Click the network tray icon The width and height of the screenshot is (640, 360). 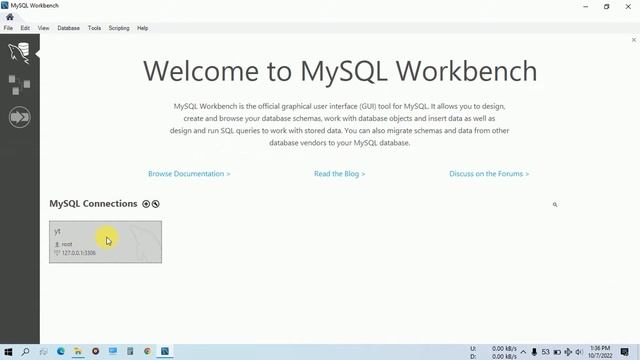(568, 352)
